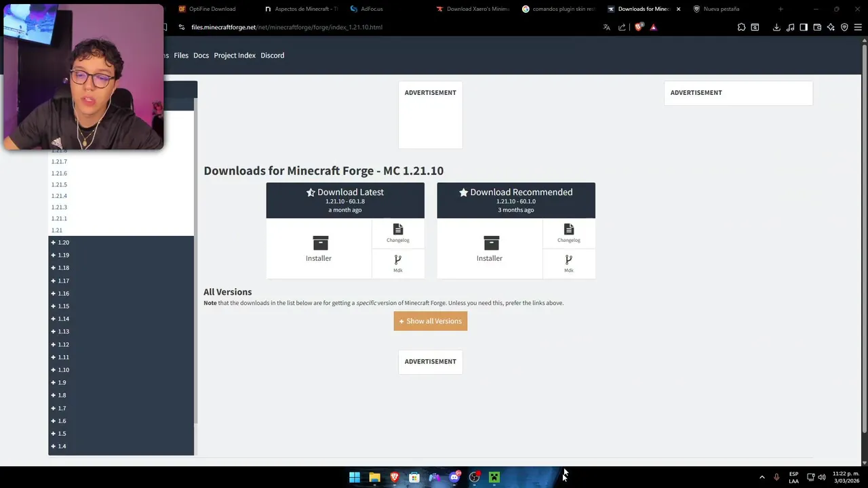868x488 pixels.
Task: Close the Downloads for Minecraft Forge tab
Action: 678,9
